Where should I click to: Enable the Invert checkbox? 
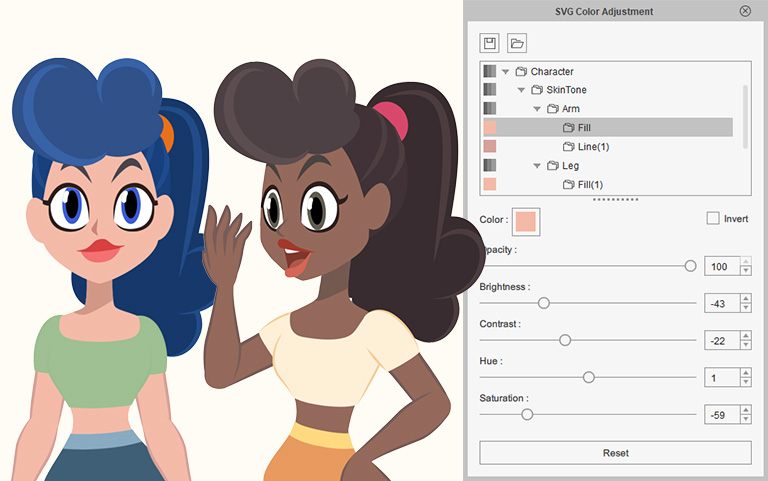713,218
